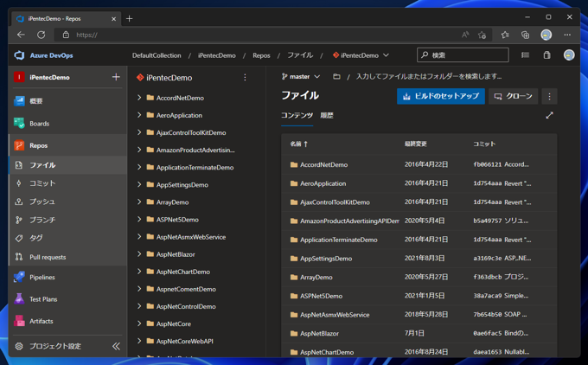Toggle full screen view with expand arrows

click(x=549, y=116)
